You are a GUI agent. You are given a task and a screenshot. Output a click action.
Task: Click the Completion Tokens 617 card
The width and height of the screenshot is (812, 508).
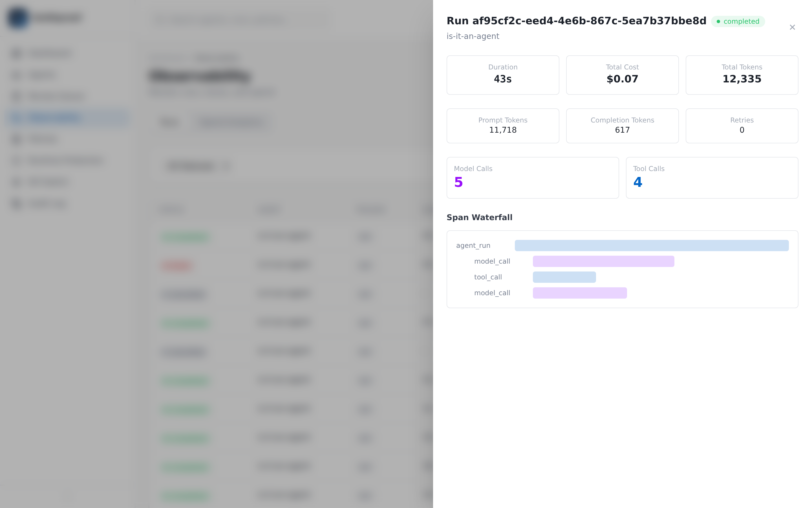click(x=622, y=126)
